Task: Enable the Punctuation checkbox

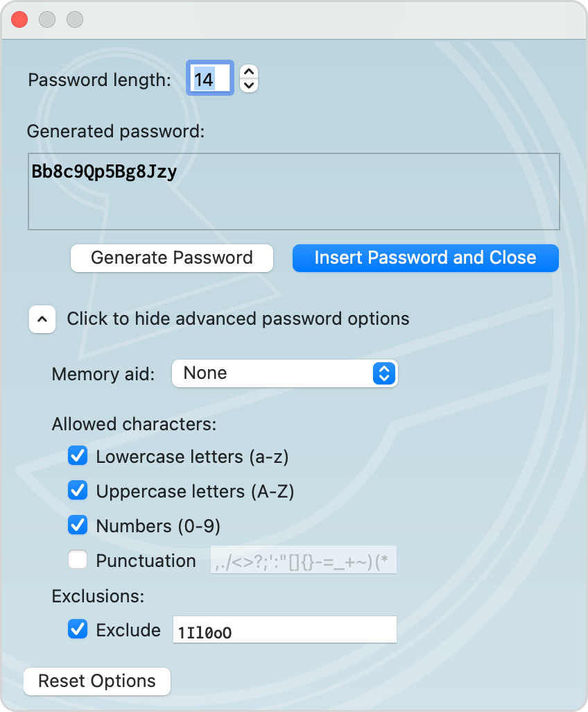Action: 78,559
